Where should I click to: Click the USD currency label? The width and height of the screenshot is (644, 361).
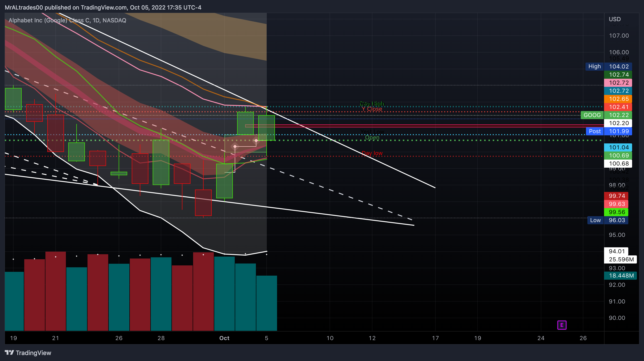615,19
